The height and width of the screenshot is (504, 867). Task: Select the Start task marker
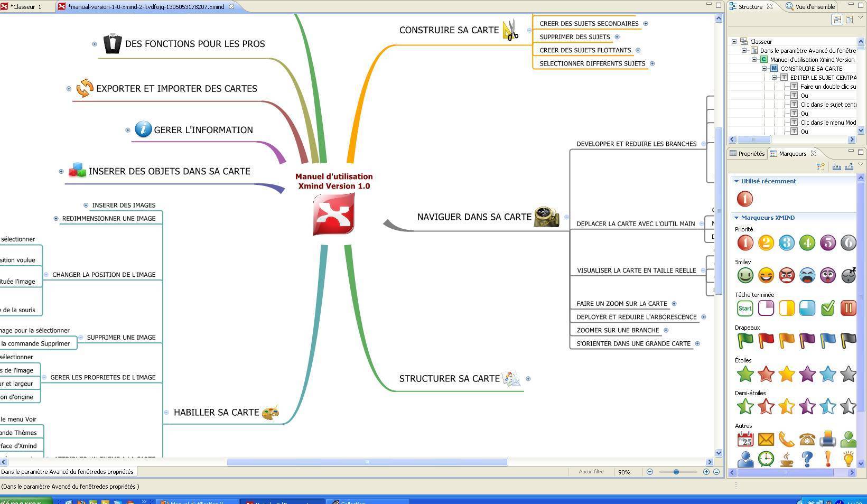(745, 308)
